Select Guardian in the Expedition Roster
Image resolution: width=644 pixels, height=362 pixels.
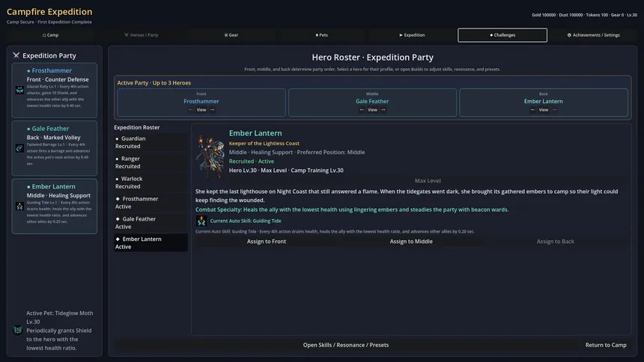[151, 142]
